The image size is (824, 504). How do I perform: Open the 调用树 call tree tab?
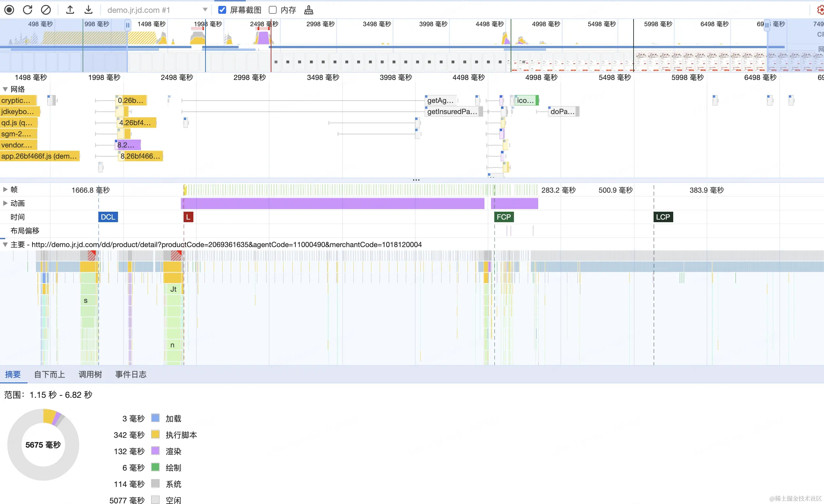coord(90,374)
